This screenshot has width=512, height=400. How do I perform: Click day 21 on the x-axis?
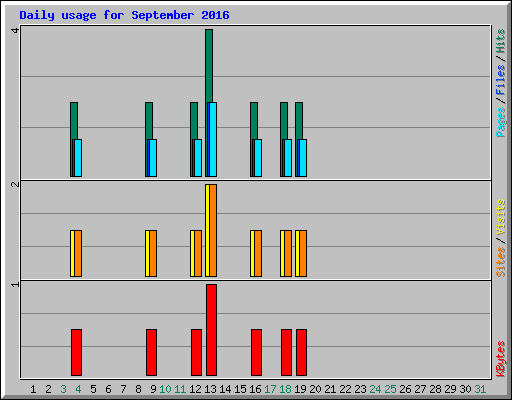[330, 389]
